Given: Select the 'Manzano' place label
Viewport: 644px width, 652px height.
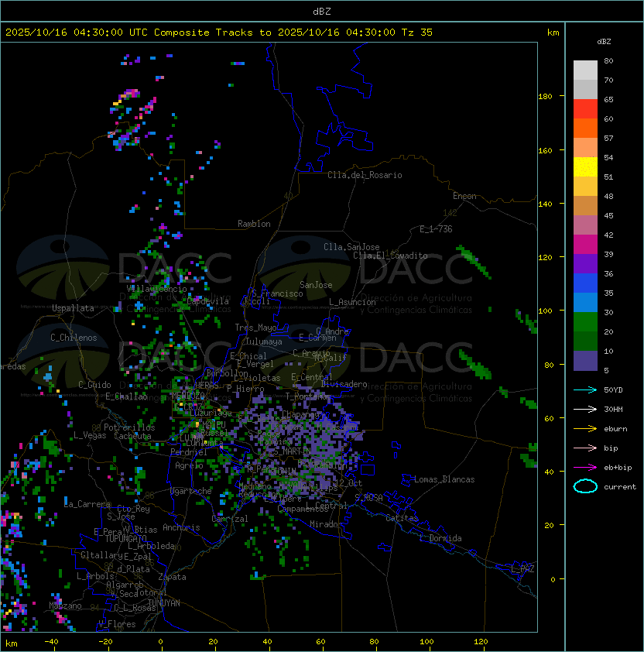Looking at the screenshot, I should [x=65, y=606].
